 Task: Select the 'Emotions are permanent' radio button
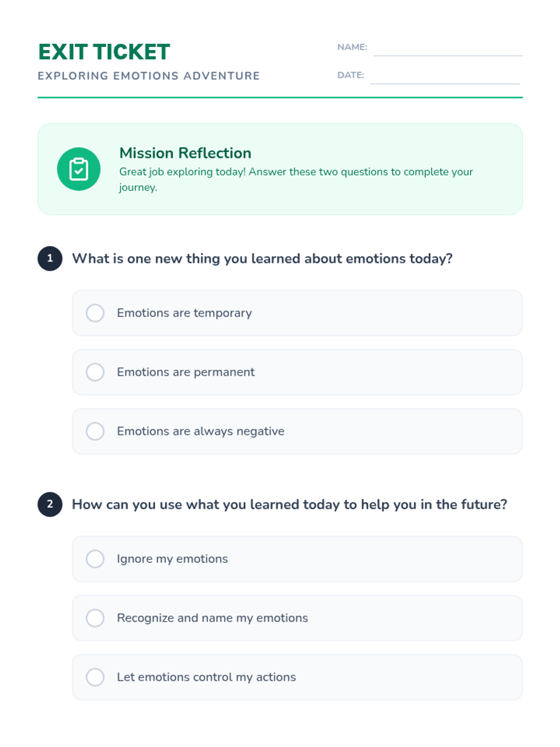pyautogui.click(x=95, y=372)
